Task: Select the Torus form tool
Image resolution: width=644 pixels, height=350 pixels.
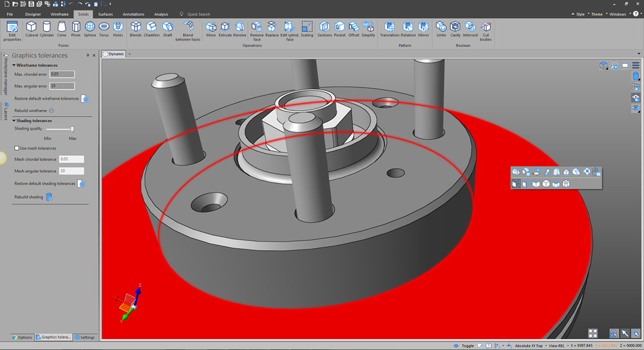Action: [x=104, y=29]
